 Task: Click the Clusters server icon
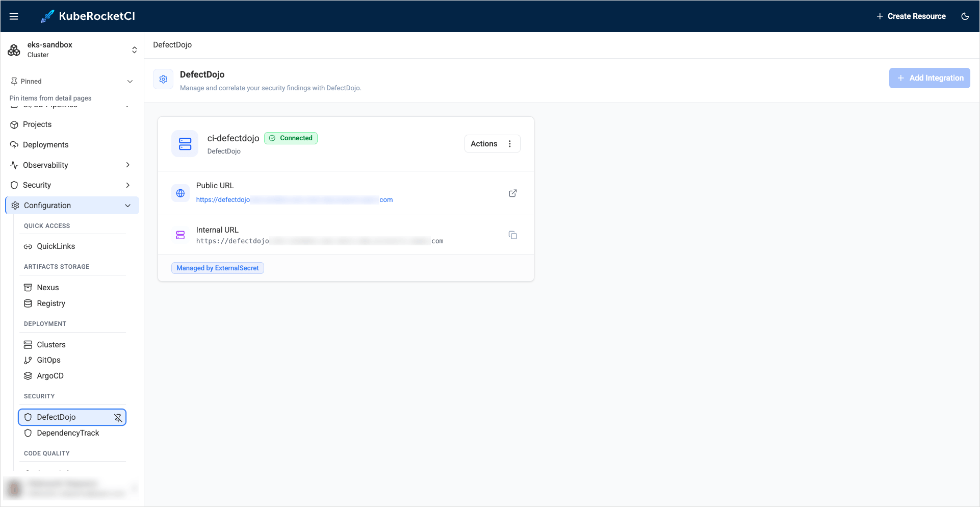[28, 345]
